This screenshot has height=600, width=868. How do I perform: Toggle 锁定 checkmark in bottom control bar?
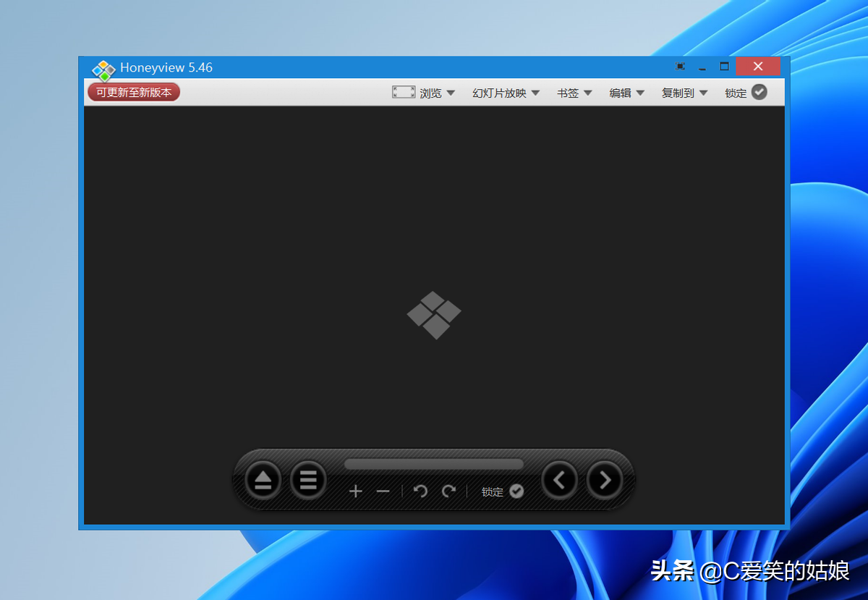(516, 491)
